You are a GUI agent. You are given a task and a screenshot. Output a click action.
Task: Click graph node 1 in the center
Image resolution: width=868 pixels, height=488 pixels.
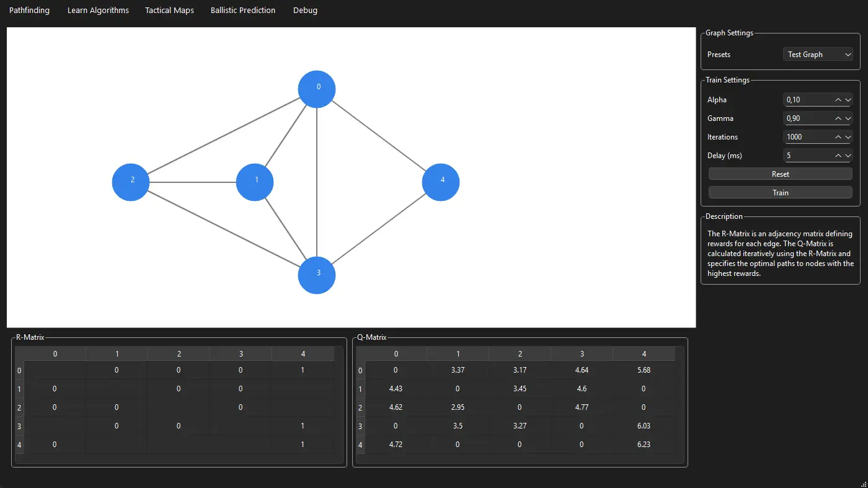point(255,182)
